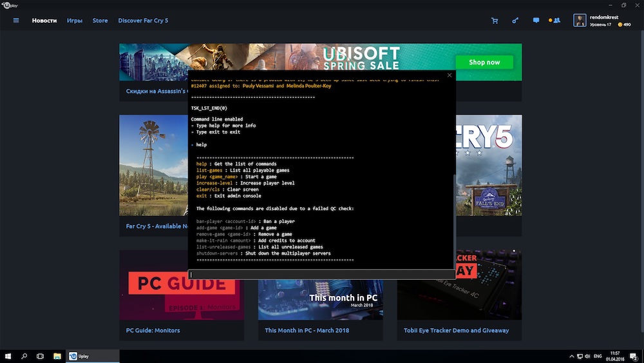The width and height of the screenshot is (644, 363).
Task: Click the 'list-games' command text
Action: click(209, 170)
